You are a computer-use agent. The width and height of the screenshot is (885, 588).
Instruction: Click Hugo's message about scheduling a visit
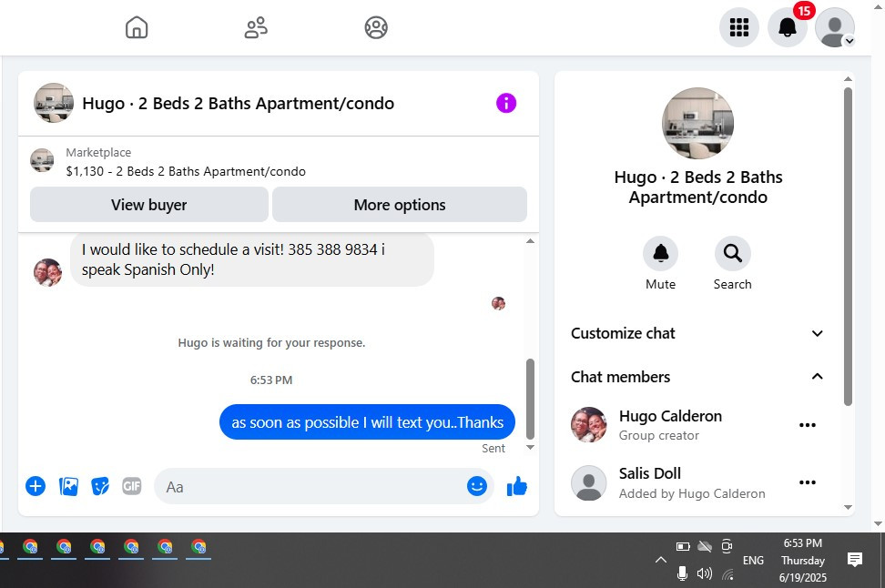pos(252,259)
